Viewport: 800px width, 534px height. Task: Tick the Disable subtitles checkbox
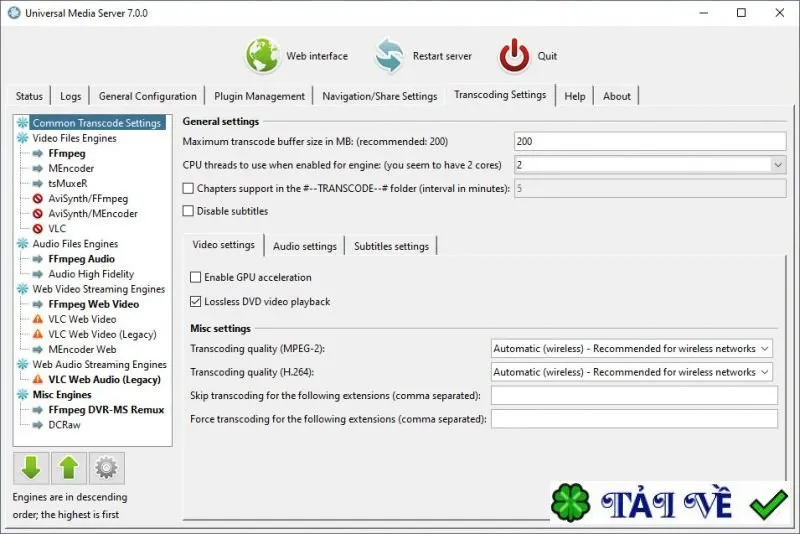pos(188,211)
